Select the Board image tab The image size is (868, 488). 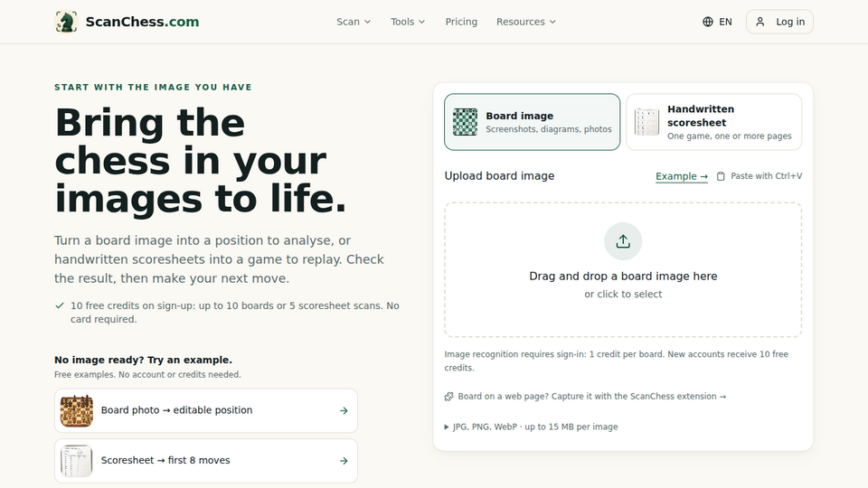pos(532,122)
